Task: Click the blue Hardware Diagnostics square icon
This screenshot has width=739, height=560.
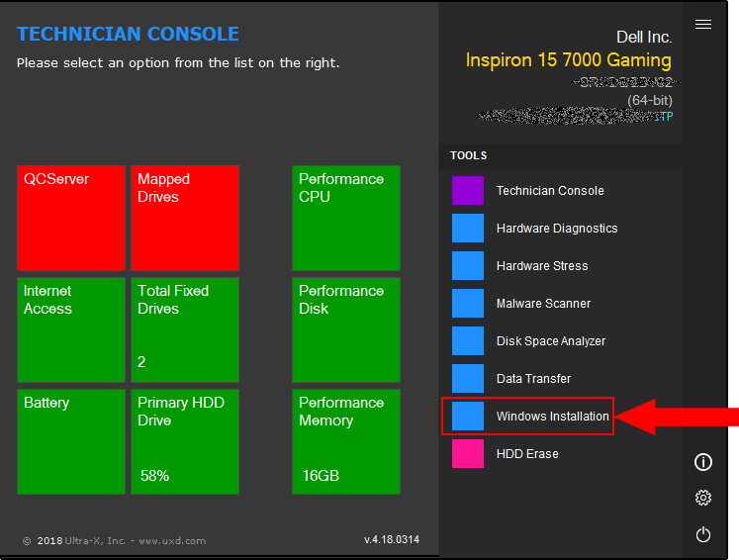Action: [x=468, y=229]
